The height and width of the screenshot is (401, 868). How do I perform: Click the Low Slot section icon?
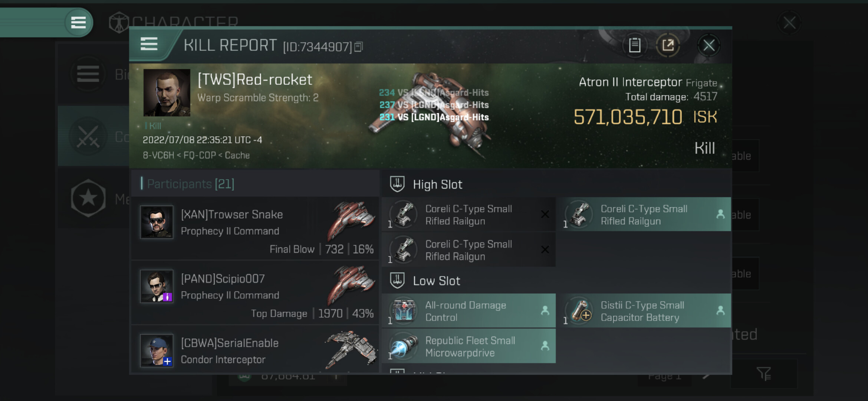click(x=397, y=281)
